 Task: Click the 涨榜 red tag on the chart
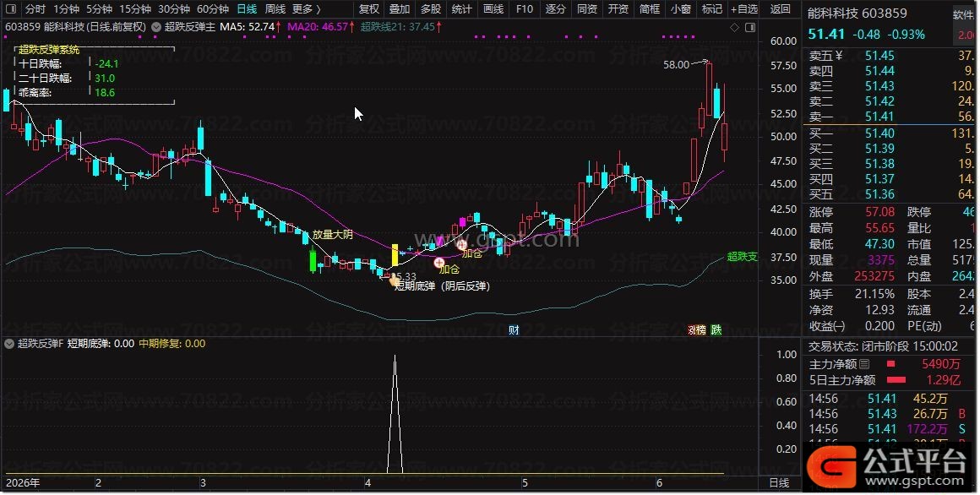[696, 330]
